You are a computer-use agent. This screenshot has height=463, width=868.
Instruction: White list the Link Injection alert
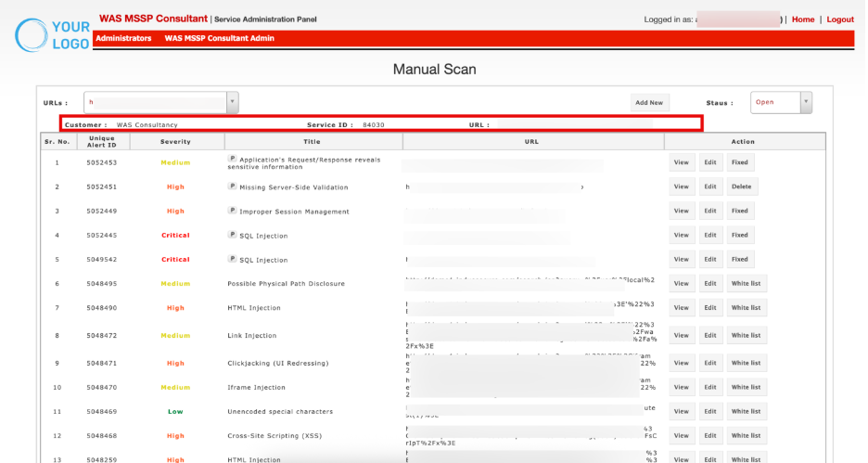tap(747, 336)
